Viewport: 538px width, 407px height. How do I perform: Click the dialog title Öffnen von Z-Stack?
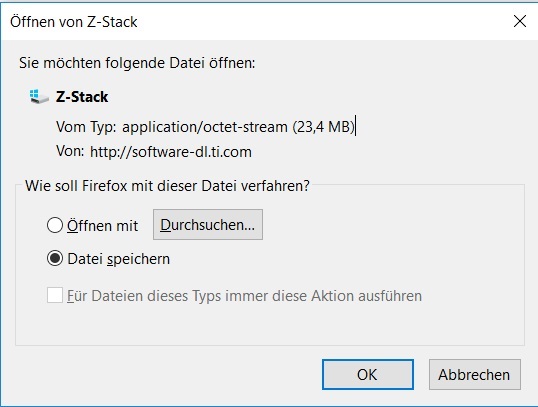coord(74,22)
